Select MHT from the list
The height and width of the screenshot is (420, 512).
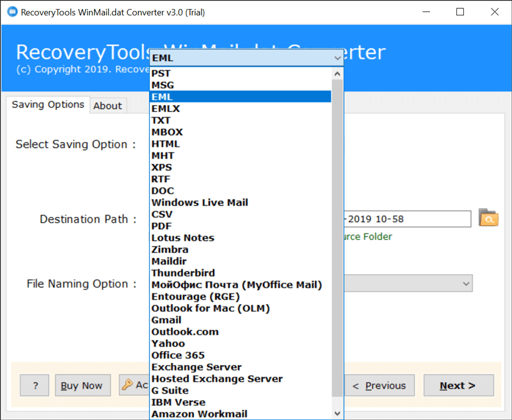(241, 156)
